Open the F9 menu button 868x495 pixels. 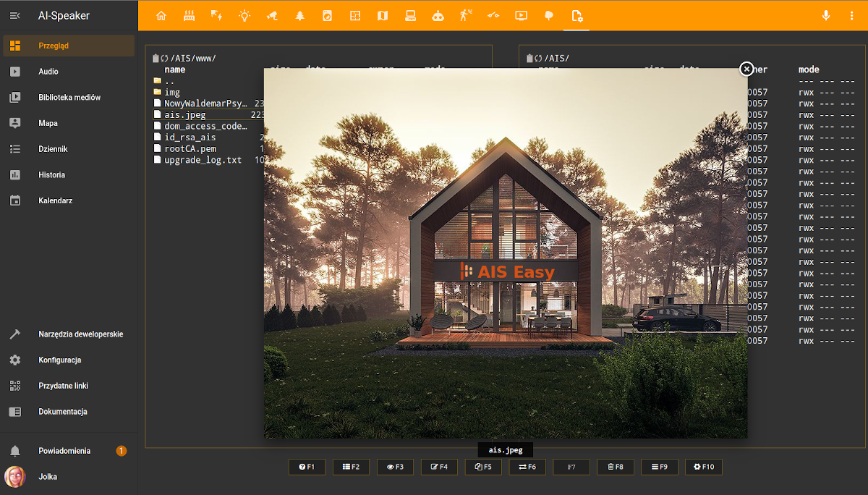659,467
